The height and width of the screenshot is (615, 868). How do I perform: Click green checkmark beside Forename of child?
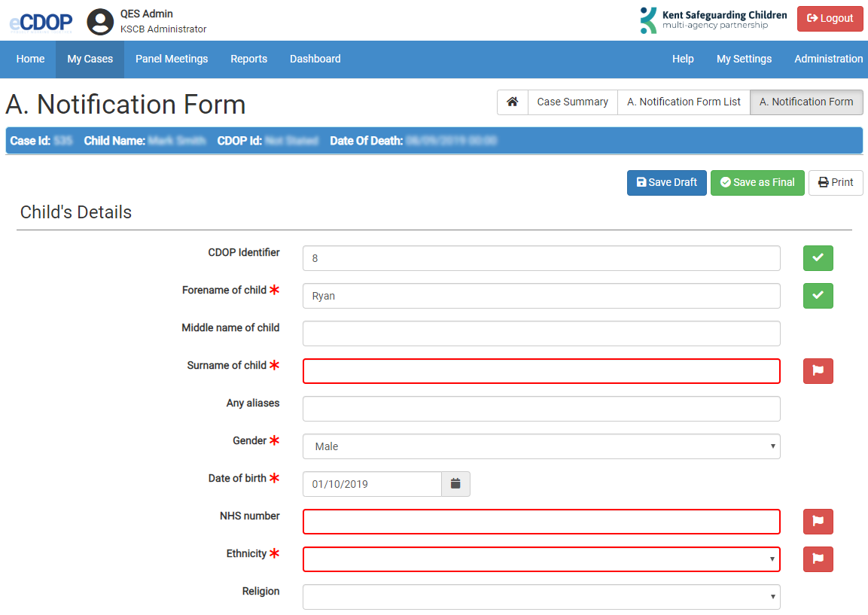point(818,296)
